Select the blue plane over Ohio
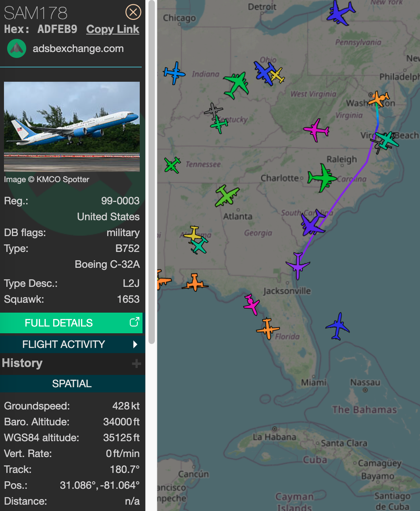Viewport: 420px width, 511px height. point(264,73)
